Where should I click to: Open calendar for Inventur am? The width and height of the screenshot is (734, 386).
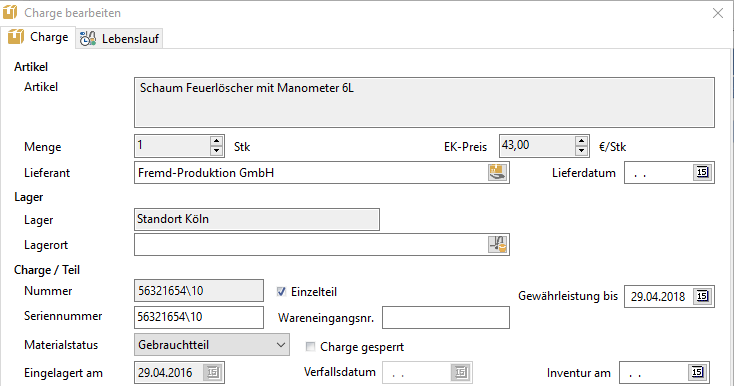[697, 372]
